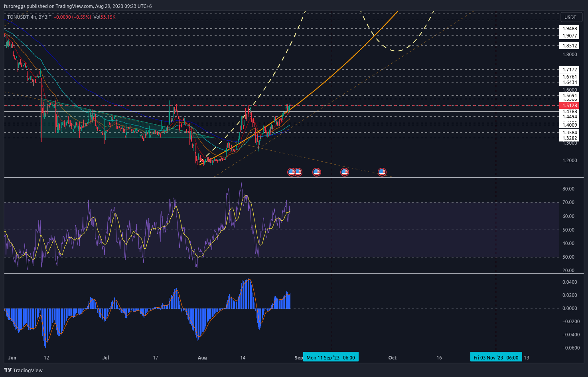Click the TradingView logo at the bottom
The image size is (588, 377).
pos(23,370)
